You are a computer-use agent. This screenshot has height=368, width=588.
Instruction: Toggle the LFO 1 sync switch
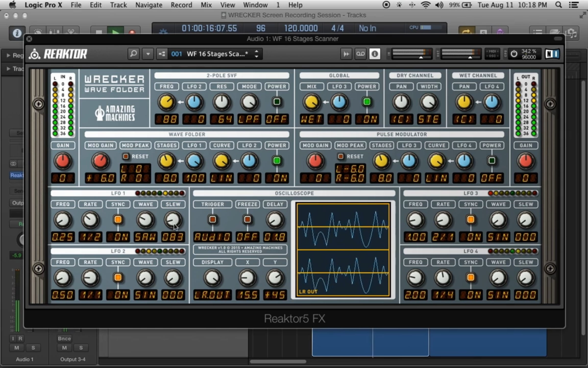tap(118, 219)
